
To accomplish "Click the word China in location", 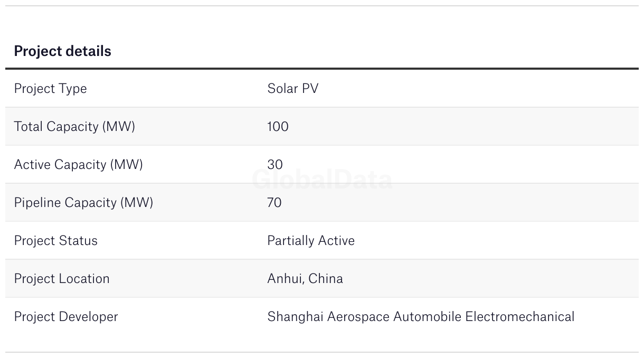I will (326, 279).
